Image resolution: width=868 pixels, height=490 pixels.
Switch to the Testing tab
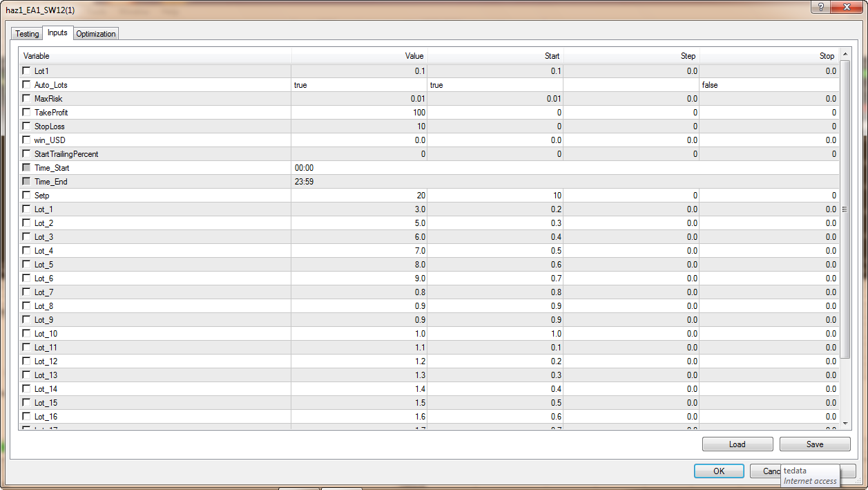pos(27,34)
